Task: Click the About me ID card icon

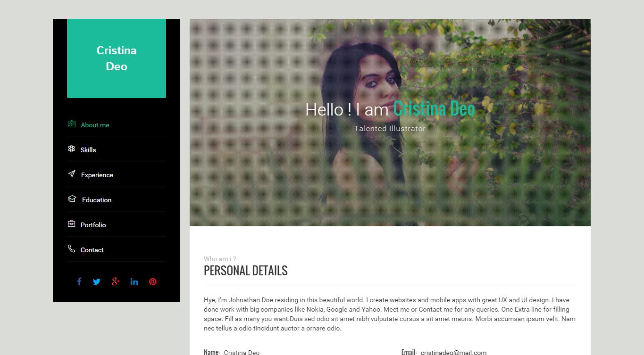Action: pyautogui.click(x=71, y=124)
